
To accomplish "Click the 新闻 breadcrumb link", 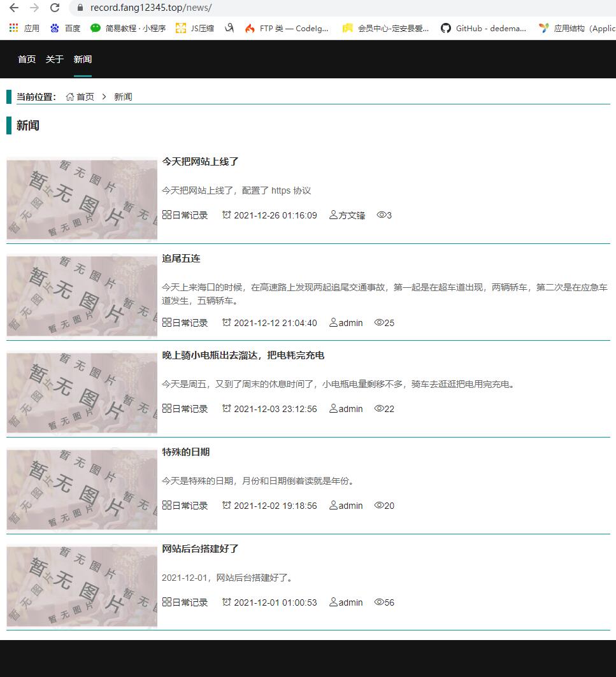I will (x=123, y=97).
